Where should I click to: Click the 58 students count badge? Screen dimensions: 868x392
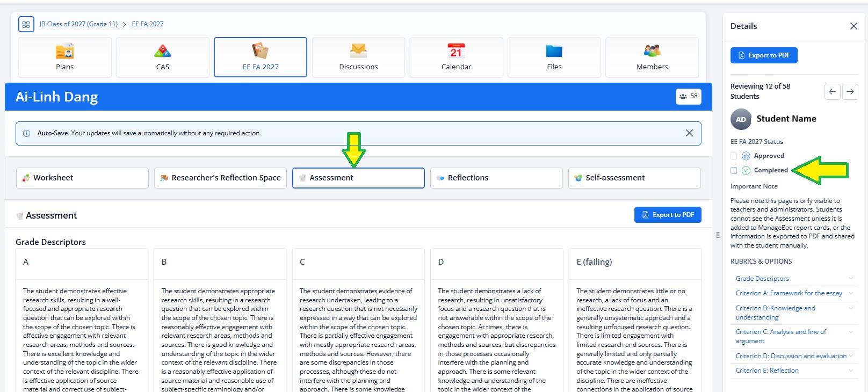pyautogui.click(x=688, y=97)
